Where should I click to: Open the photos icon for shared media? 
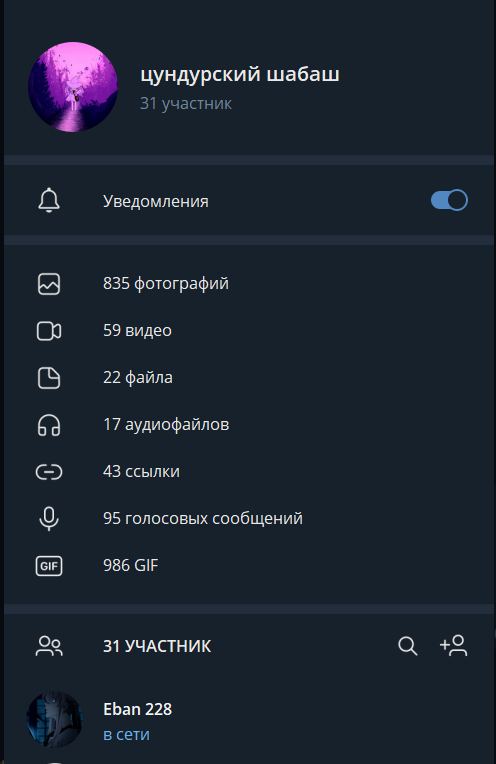(49, 284)
